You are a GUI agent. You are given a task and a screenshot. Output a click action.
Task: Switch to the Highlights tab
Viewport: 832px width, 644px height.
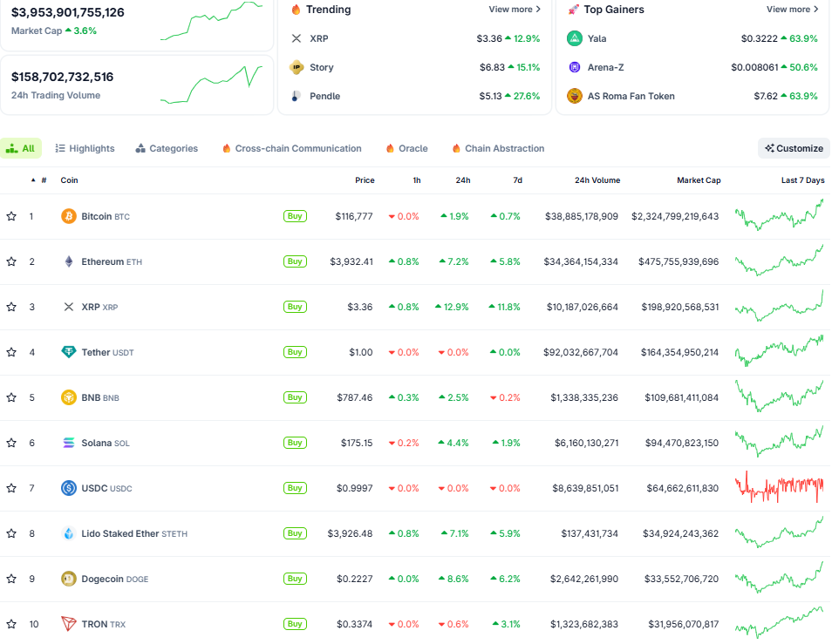tap(85, 148)
